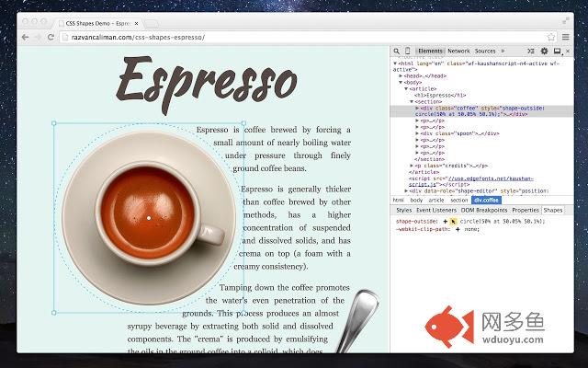
Task: Reload the CSS Shapes Demo page
Action: pos(51,37)
